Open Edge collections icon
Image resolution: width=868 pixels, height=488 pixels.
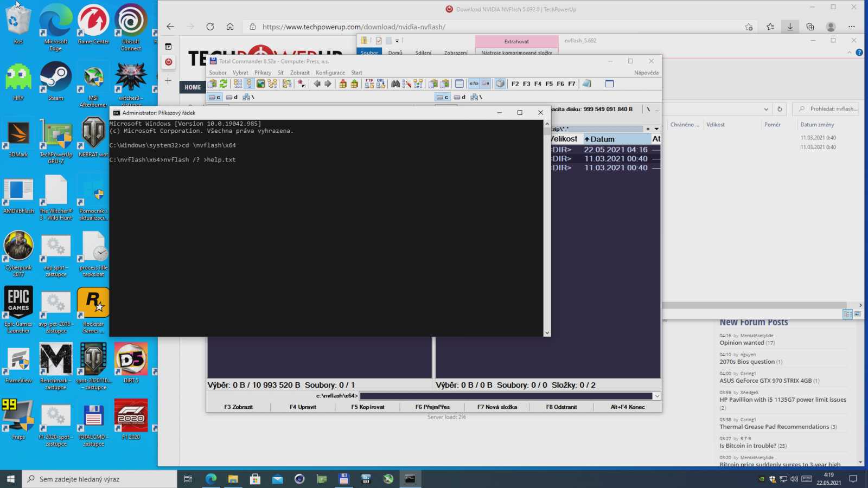(x=810, y=27)
